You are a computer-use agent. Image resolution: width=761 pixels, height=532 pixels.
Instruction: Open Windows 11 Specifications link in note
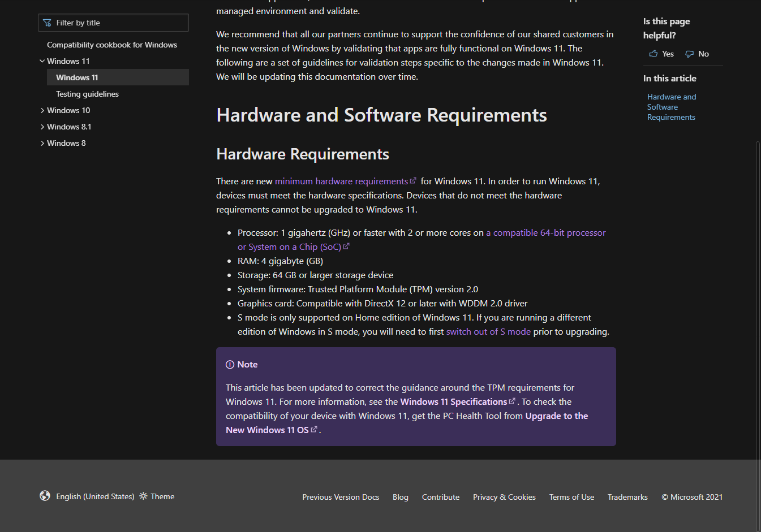(x=453, y=401)
